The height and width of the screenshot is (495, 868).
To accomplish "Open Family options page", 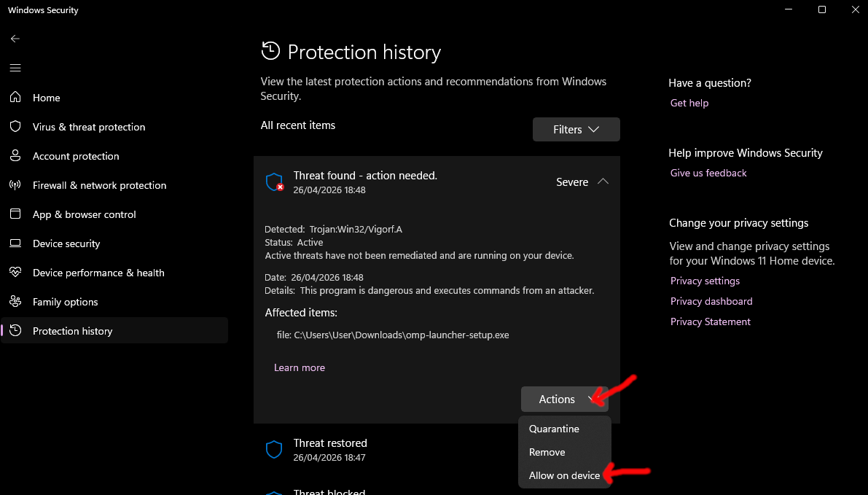I will click(114, 302).
